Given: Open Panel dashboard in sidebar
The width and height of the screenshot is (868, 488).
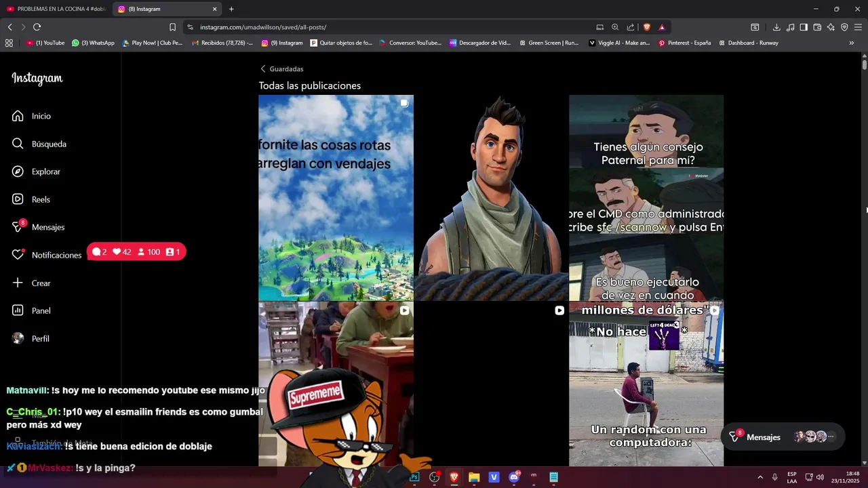Looking at the screenshot, I should tap(31, 310).
